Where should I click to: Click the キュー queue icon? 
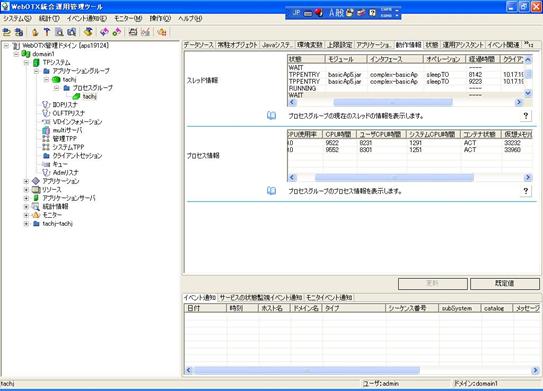tap(46, 164)
